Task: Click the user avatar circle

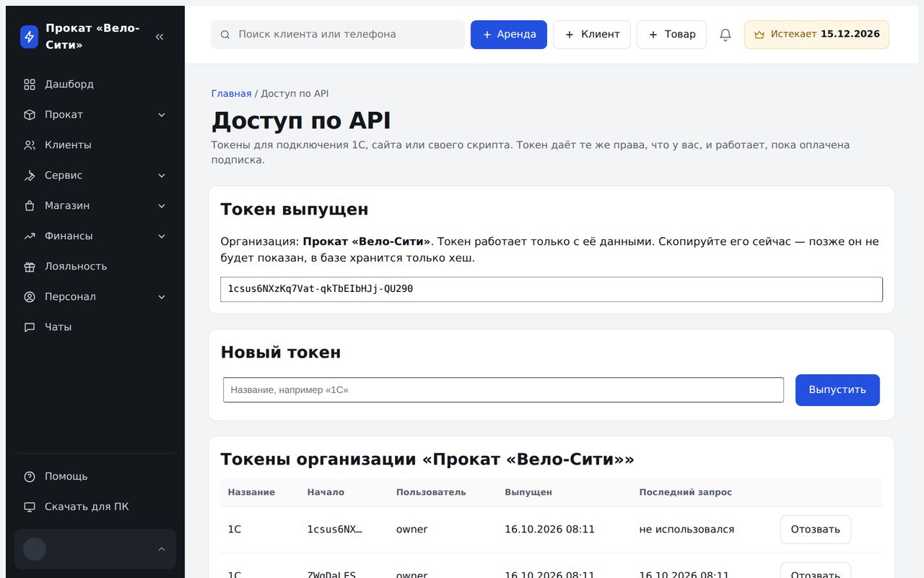Action: pos(35,549)
